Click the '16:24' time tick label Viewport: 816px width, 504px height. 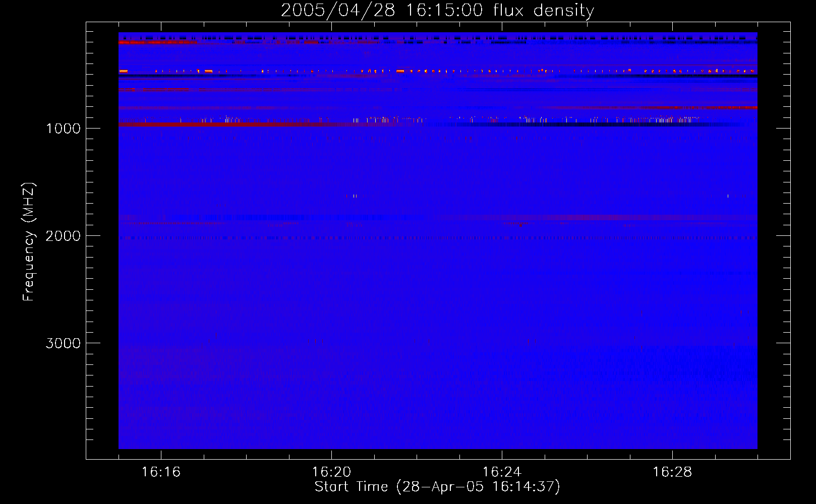tap(502, 472)
